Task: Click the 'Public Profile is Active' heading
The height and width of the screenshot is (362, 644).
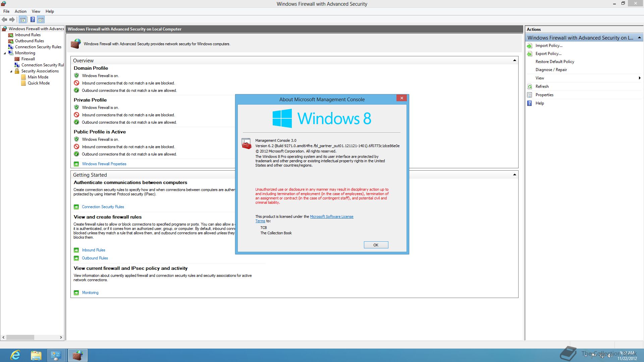Action: 100,132
